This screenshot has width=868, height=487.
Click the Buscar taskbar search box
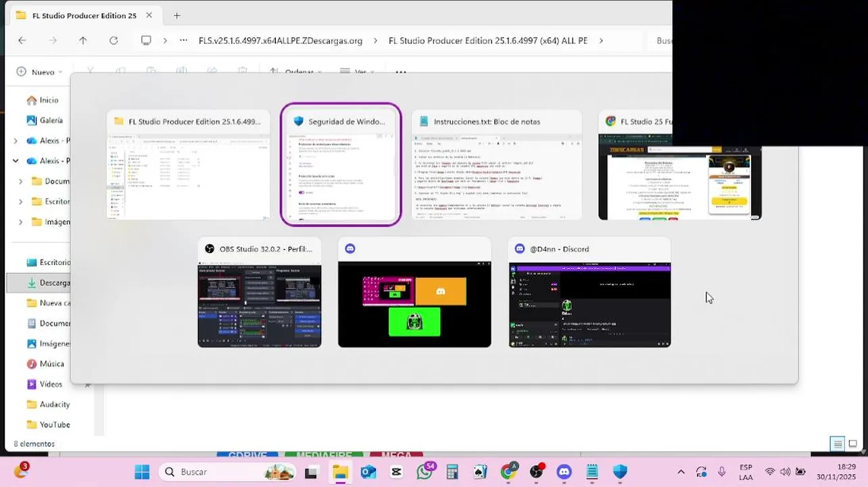[228, 471]
